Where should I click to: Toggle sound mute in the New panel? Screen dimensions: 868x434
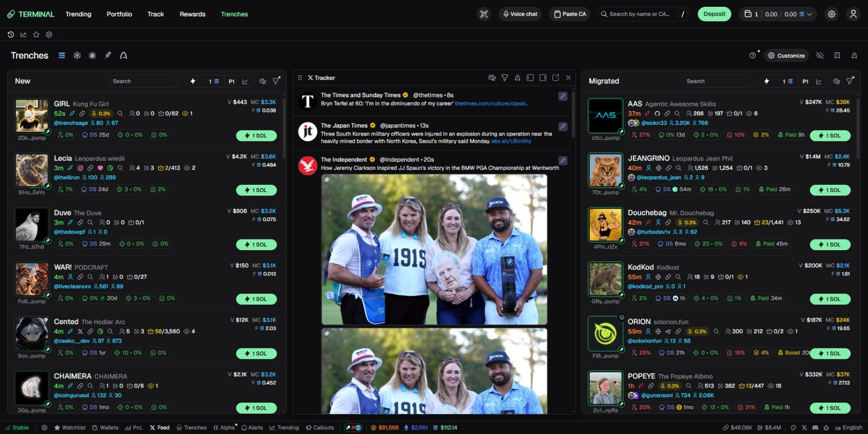click(x=263, y=81)
